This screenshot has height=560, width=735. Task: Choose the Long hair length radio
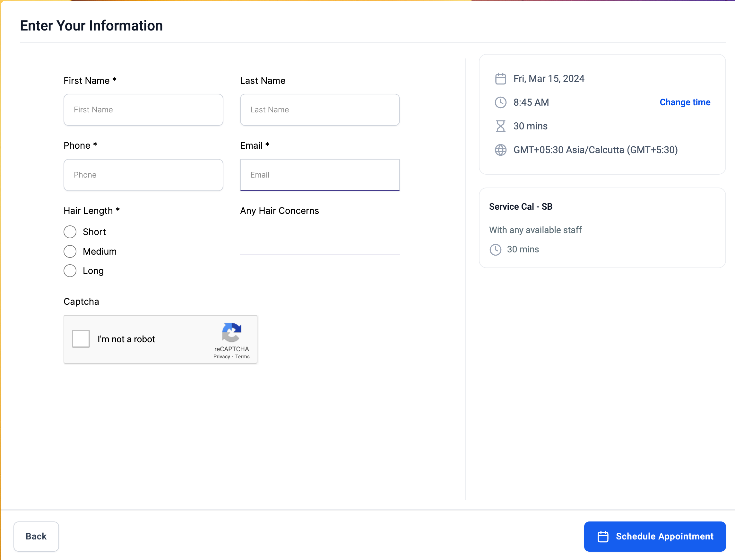(70, 271)
